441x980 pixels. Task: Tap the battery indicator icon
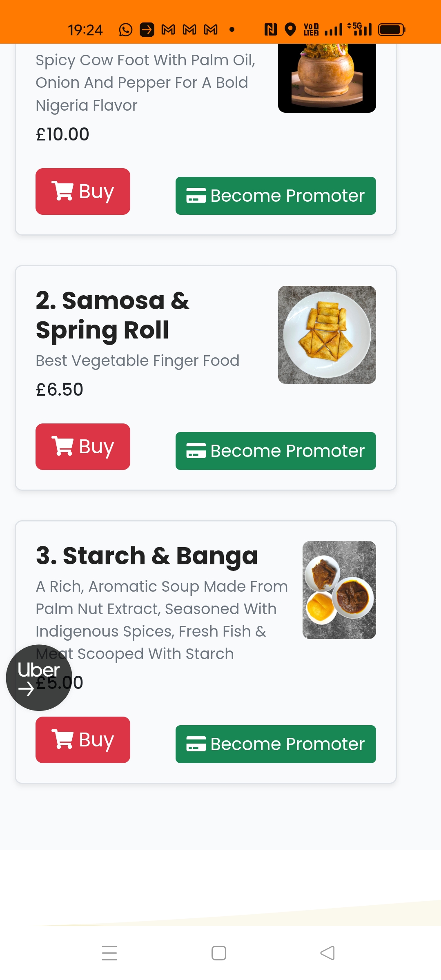[x=391, y=30]
